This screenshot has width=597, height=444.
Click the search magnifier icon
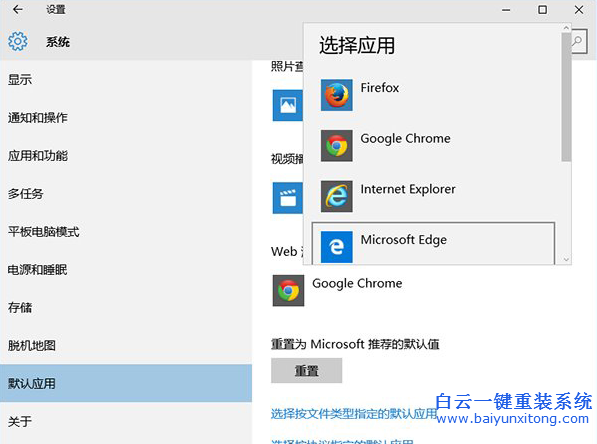(578, 41)
